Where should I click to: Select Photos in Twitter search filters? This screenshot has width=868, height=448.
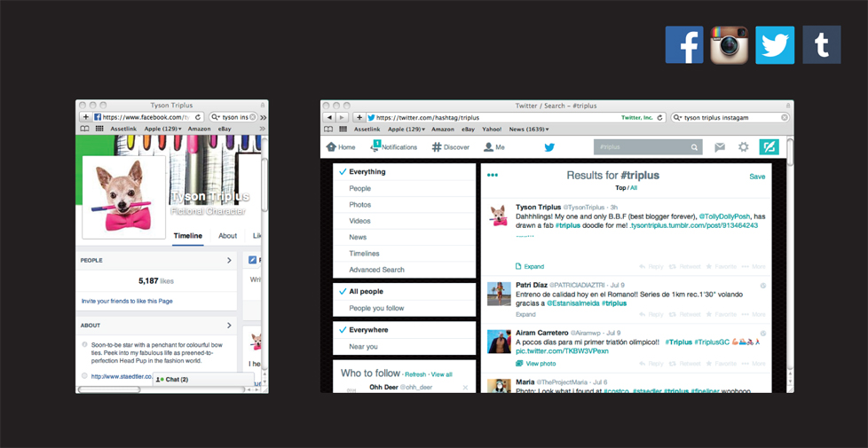tap(360, 205)
